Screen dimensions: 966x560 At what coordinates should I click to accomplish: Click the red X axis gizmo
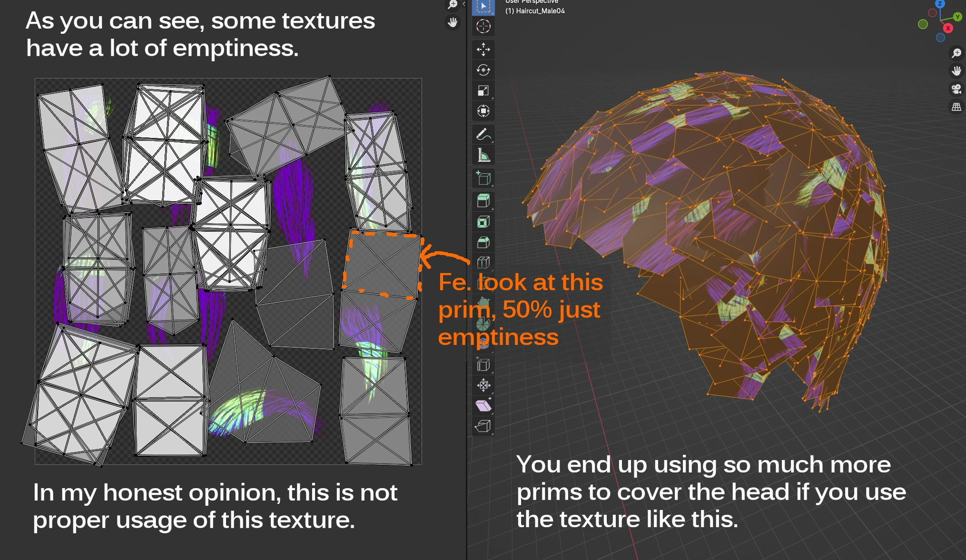point(948,29)
